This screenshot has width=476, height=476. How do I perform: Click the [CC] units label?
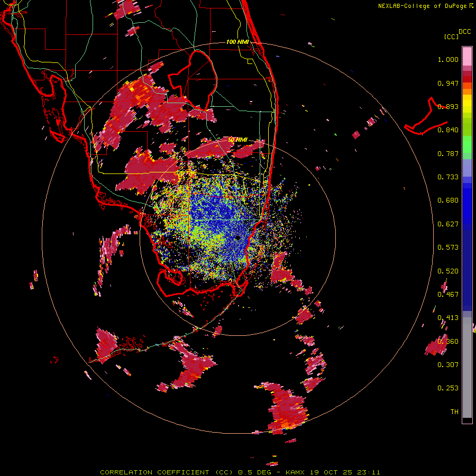point(452,36)
